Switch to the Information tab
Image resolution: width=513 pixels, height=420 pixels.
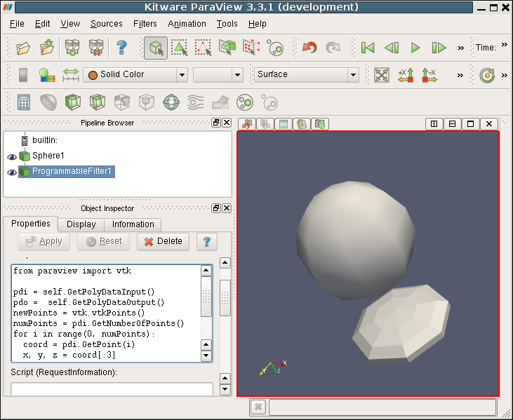[x=133, y=224]
